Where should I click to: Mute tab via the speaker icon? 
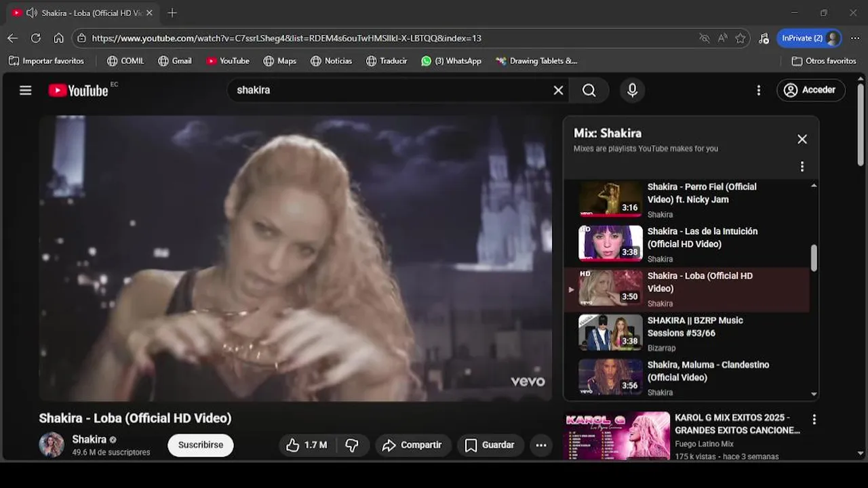pyautogui.click(x=31, y=13)
